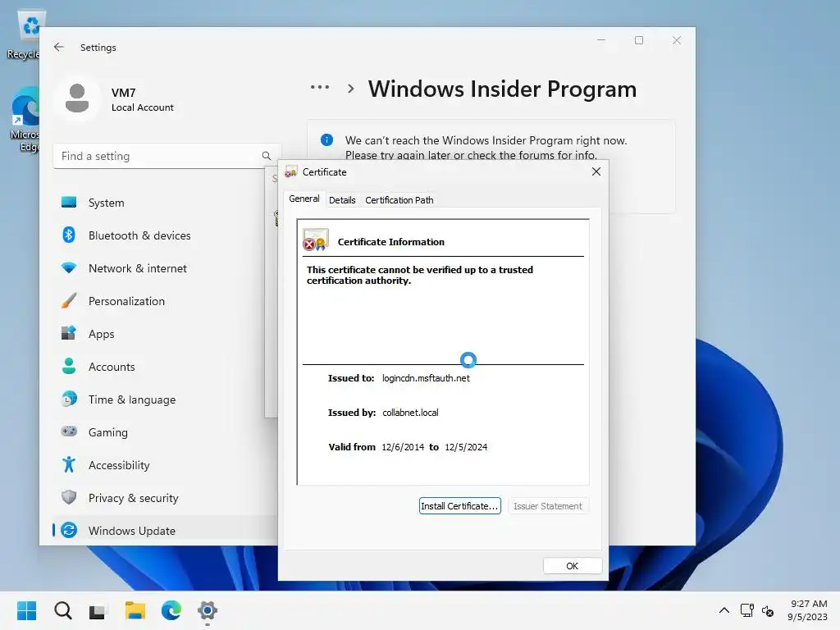Show hidden tray icons chevron

724,610
